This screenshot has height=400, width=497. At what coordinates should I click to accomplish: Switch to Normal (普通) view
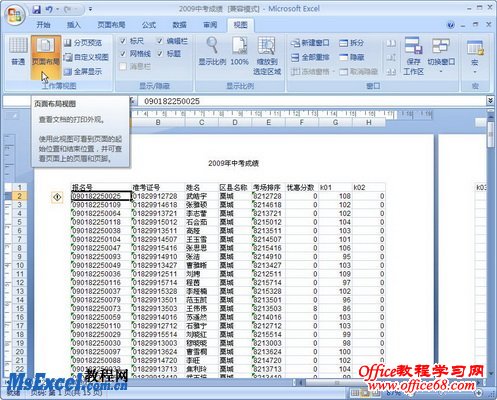(18, 52)
